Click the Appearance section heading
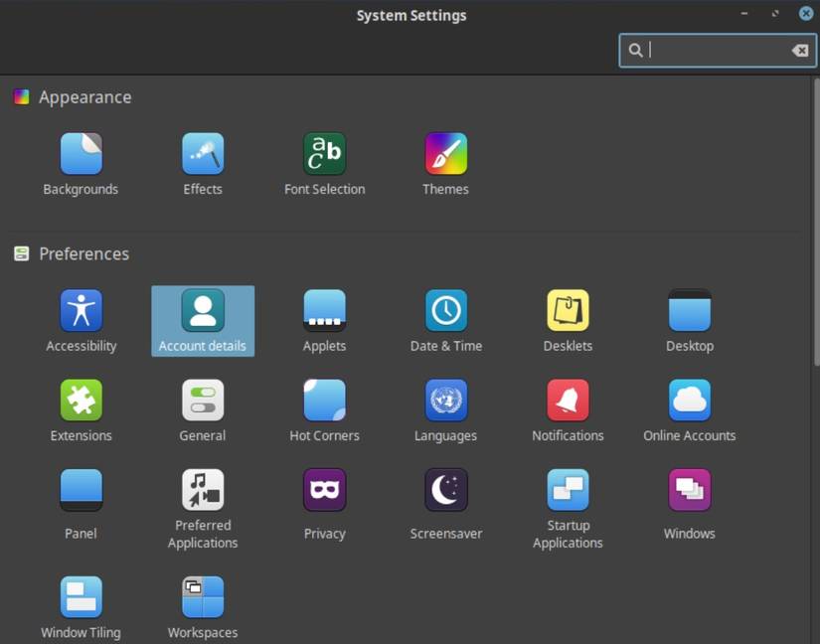The height and width of the screenshot is (644, 820). [85, 97]
